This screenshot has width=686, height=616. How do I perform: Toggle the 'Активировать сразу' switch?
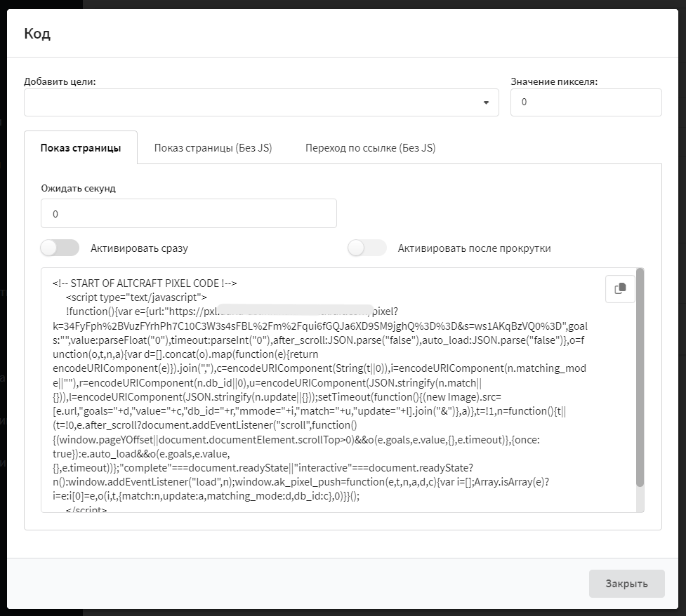click(x=60, y=248)
